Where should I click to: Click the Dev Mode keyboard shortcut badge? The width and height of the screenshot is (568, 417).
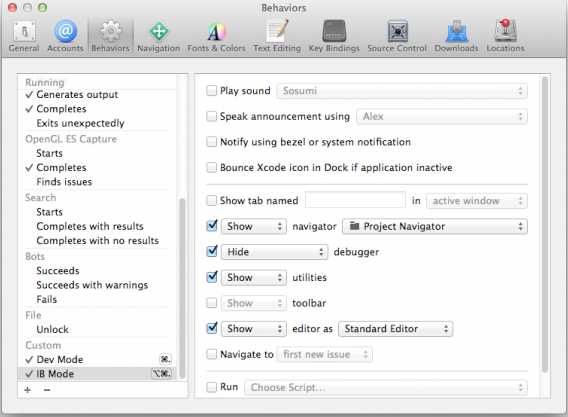point(165,359)
